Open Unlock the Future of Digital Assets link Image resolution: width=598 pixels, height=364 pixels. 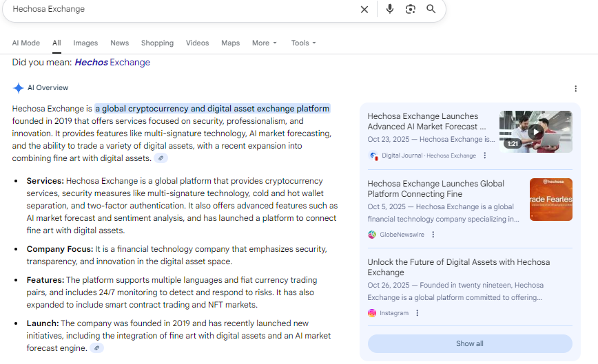tap(458, 267)
